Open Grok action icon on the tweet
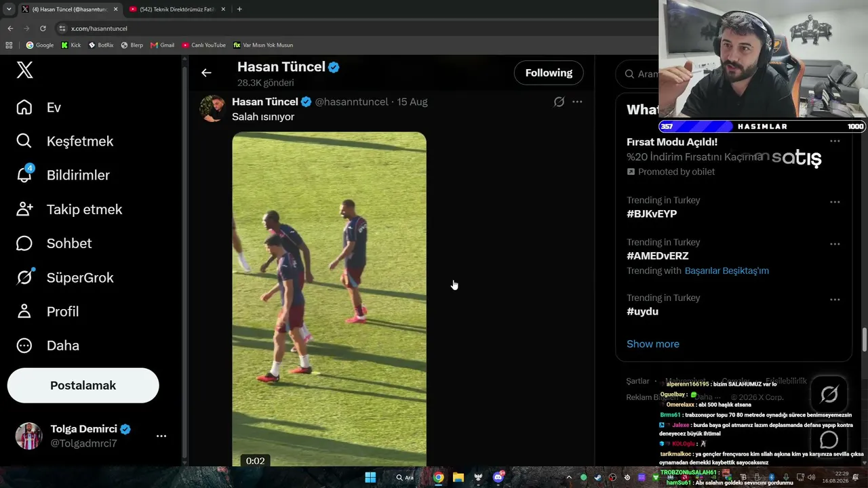 [559, 102]
